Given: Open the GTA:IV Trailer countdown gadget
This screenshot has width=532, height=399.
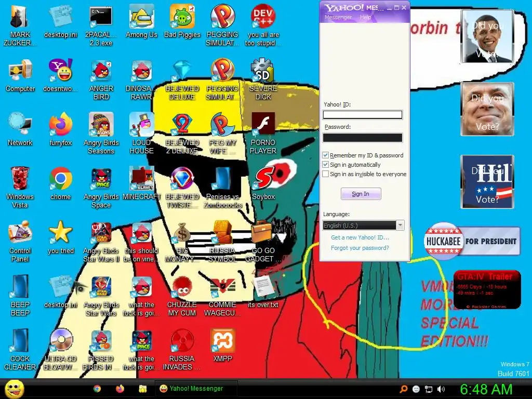Looking at the screenshot, I should click(x=487, y=290).
